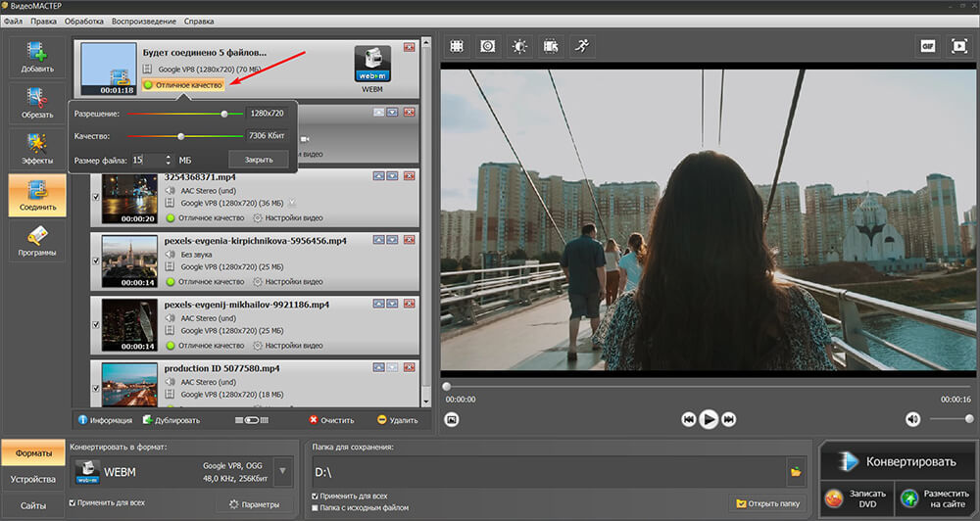Open the Программы sidebar item

pyautogui.click(x=37, y=241)
